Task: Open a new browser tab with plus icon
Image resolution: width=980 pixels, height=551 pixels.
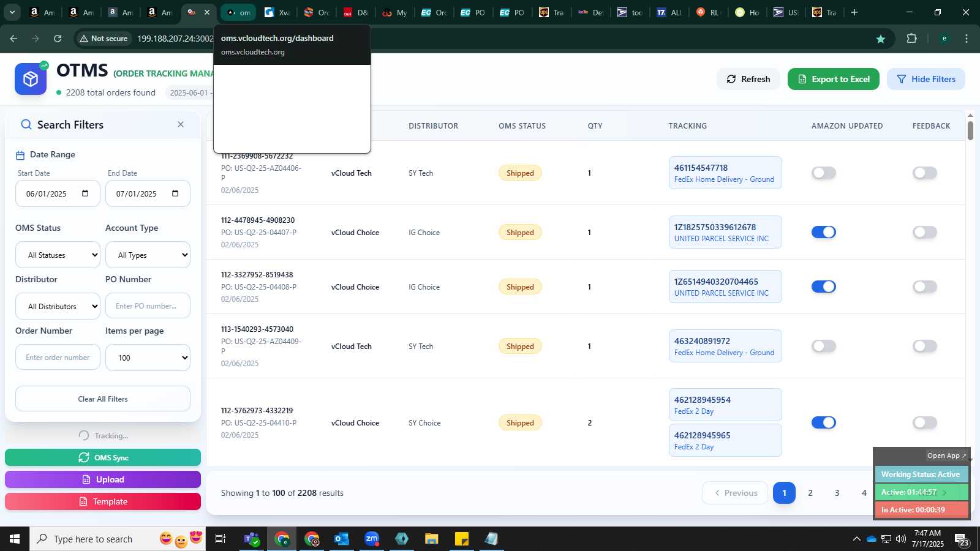Action: click(x=854, y=12)
